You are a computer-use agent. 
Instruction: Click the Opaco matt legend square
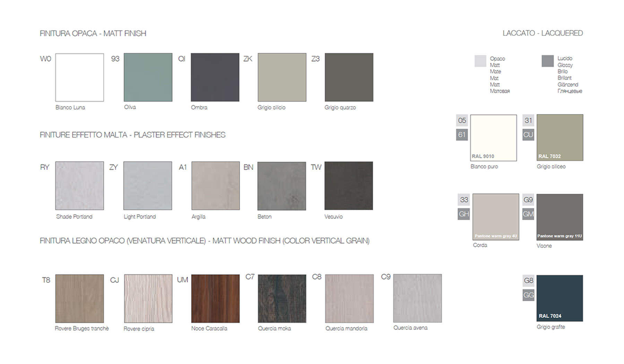(480, 61)
